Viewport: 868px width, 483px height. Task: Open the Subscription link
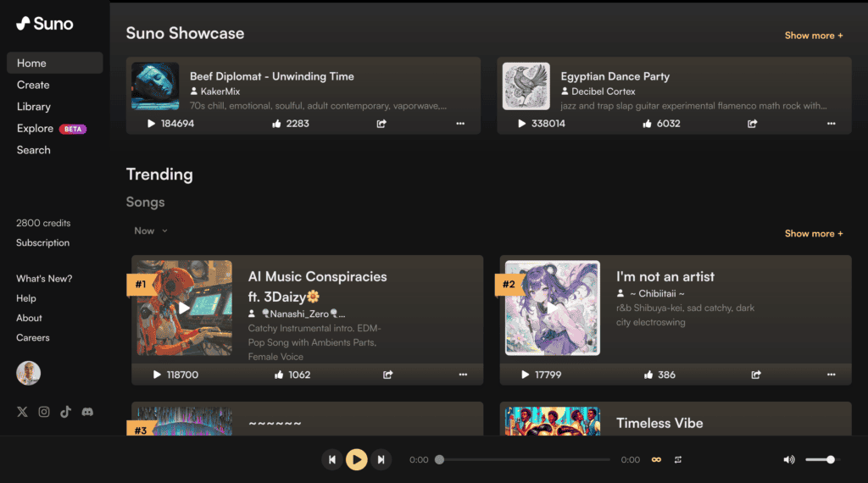coord(42,242)
